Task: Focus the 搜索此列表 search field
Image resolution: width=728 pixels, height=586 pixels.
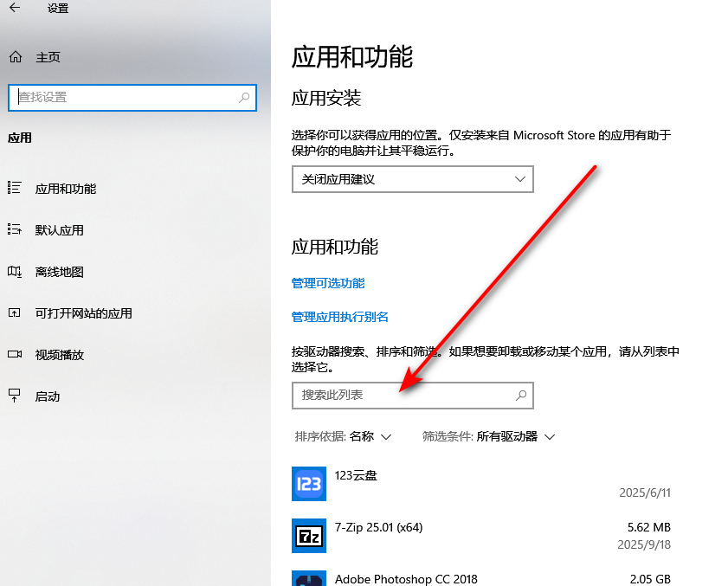Action: (403, 395)
